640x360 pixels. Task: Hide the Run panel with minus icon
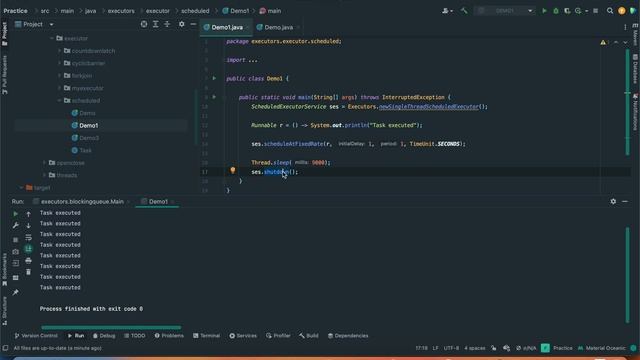(625, 201)
